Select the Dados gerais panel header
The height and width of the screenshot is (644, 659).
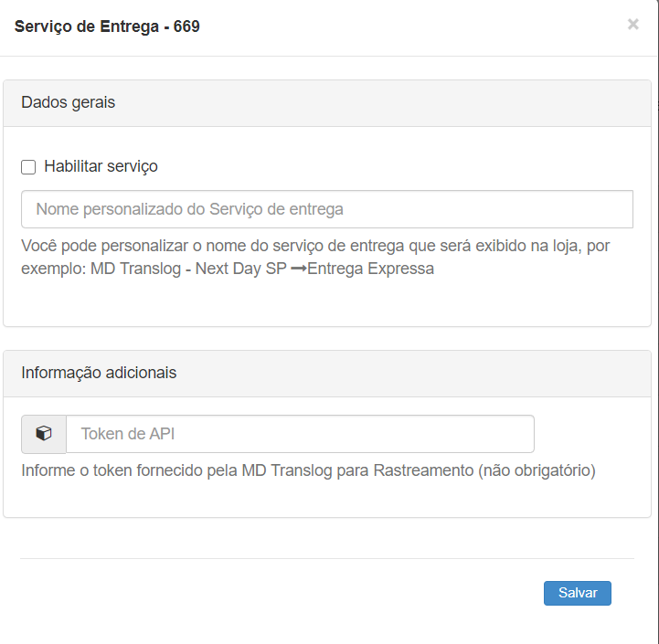[69, 102]
